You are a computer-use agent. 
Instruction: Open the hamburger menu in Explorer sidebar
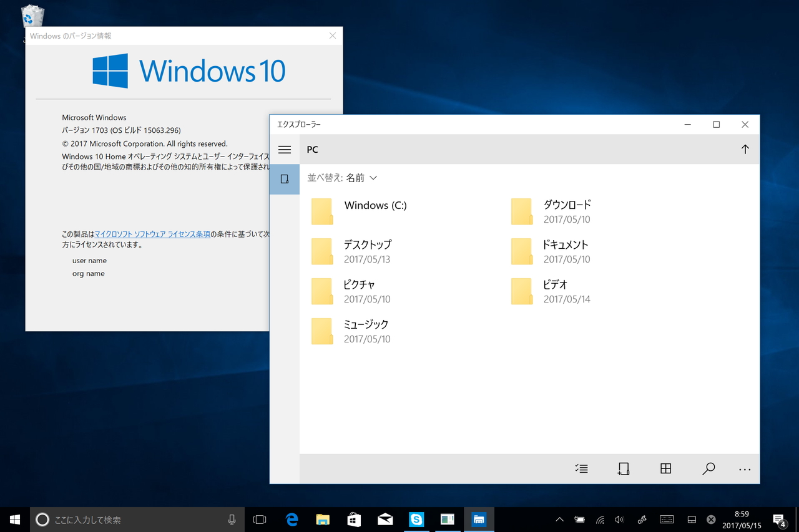(x=285, y=150)
